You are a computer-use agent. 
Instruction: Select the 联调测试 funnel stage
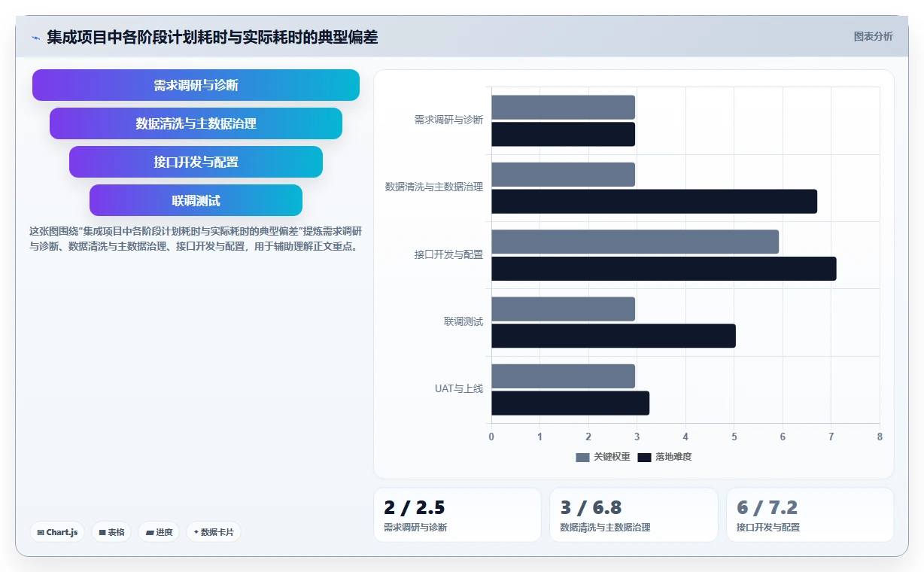coord(196,200)
